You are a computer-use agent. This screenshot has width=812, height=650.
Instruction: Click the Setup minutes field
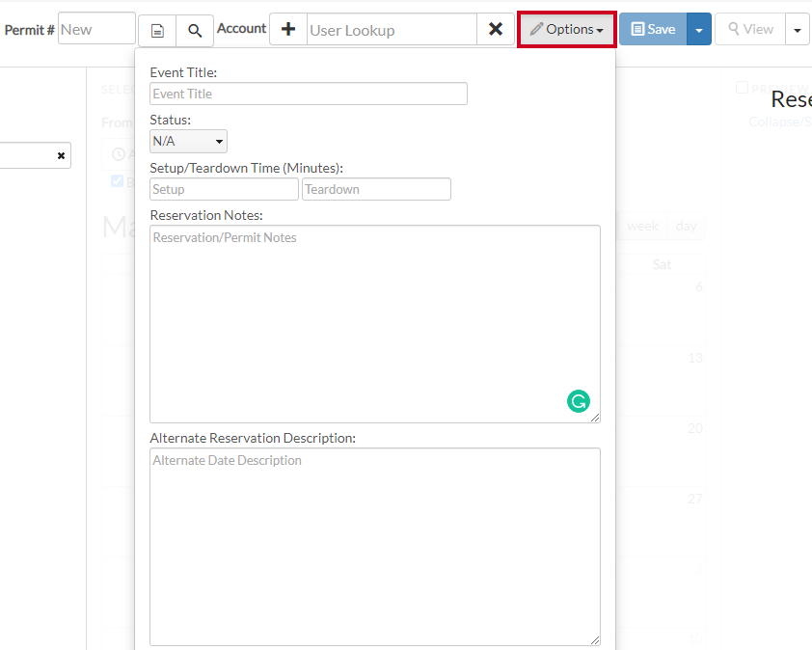click(225, 189)
